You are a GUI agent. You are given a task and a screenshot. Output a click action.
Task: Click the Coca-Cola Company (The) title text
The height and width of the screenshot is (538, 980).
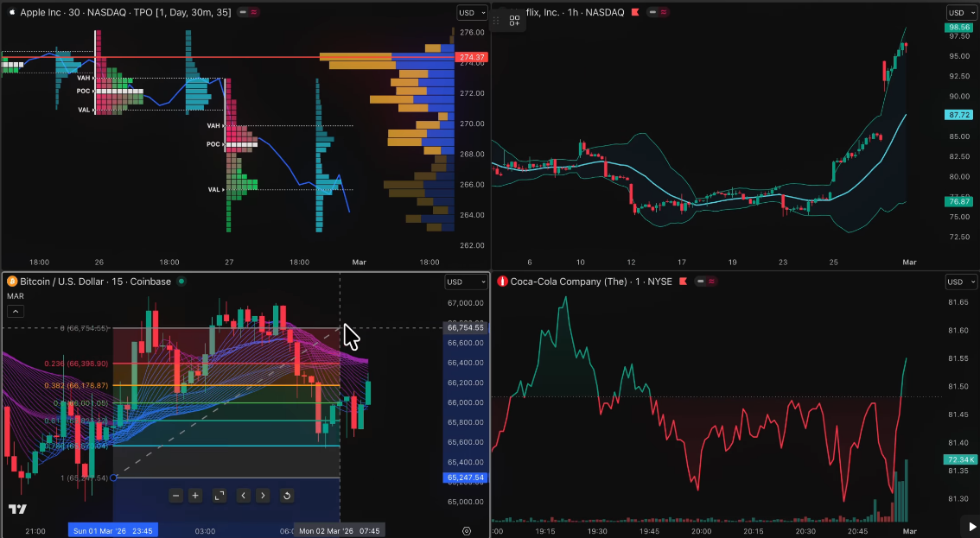(569, 282)
